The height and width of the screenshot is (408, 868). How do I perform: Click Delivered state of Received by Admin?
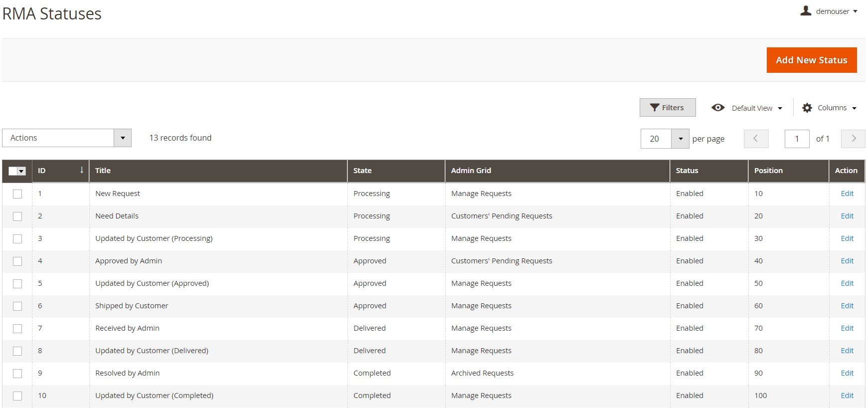coord(369,328)
